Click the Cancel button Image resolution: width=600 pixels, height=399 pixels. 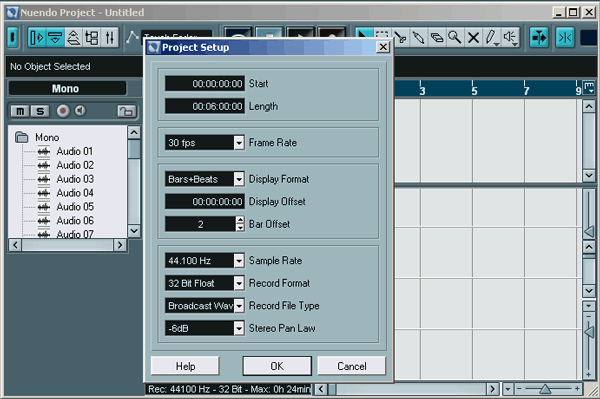(352, 366)
